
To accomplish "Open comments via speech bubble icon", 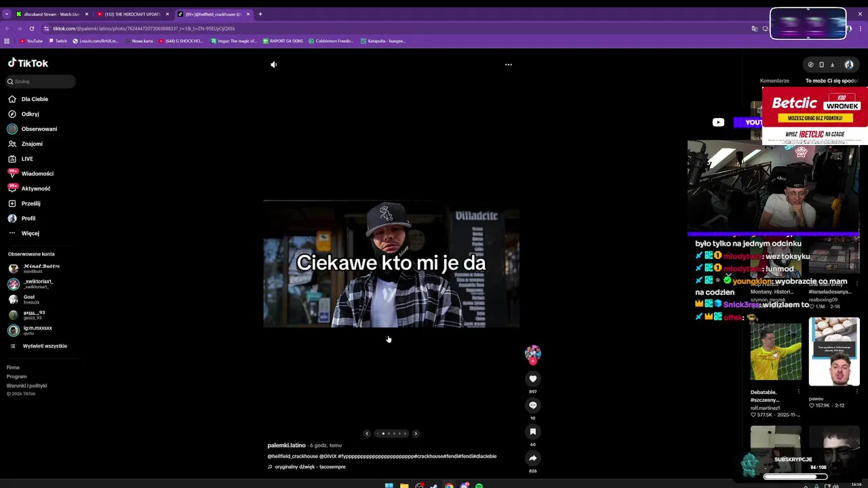I will coord(533,405).
